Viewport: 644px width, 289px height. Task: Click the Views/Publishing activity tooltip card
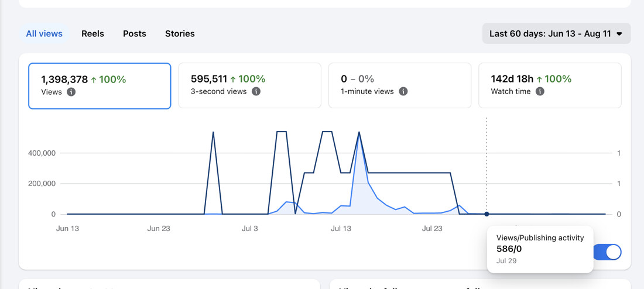(x=540, y=249)
